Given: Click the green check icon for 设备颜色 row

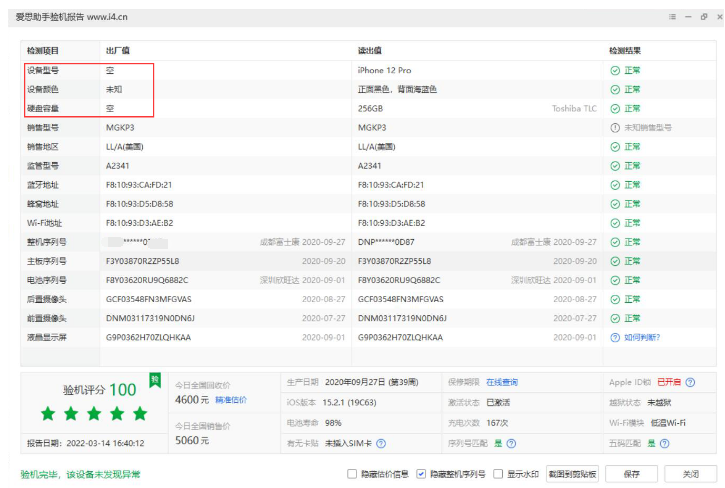Looking at the screenshot, I should point(615,89).
